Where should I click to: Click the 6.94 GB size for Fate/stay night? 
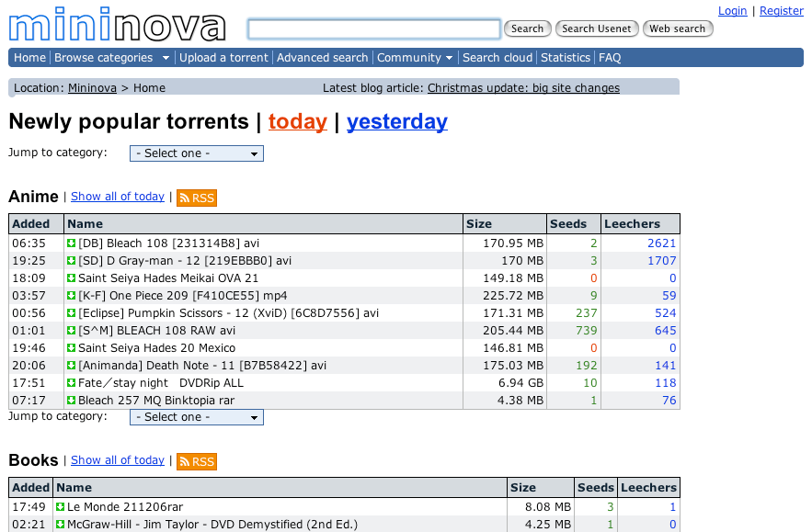point(521,383)
